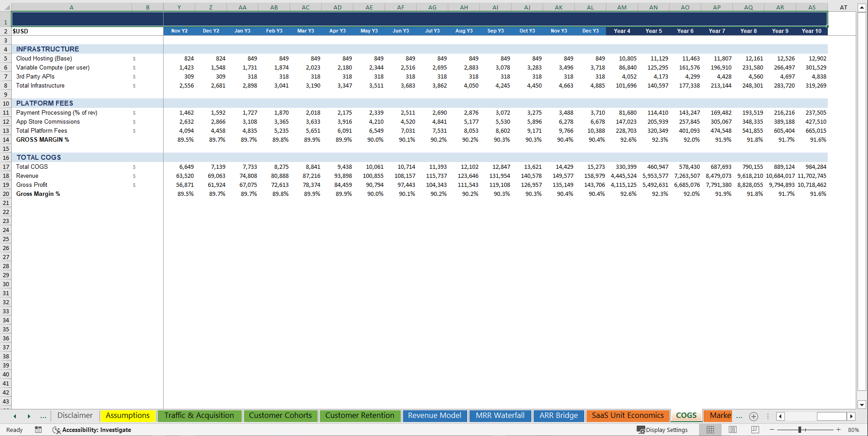The width and height of the screenshot is (868, 436).
Task: Click the next sheet navigation arrow
Action: [x=29, y=416]
